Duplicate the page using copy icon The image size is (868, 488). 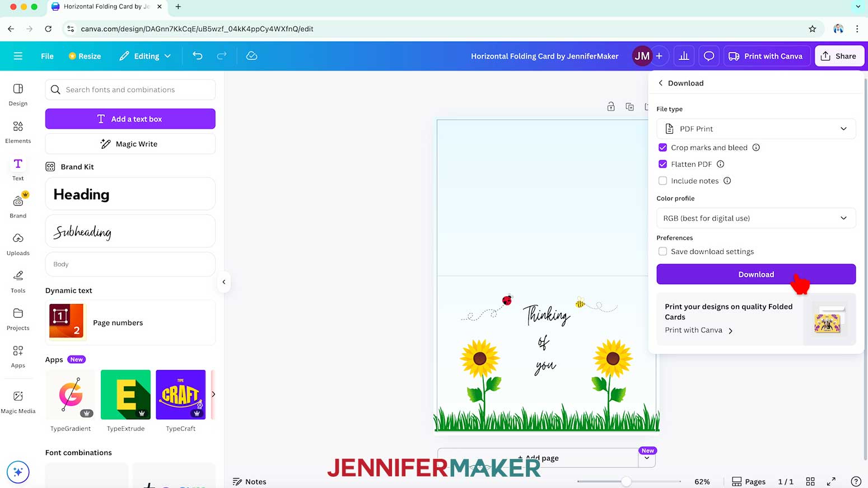click(x=629, y=106)
